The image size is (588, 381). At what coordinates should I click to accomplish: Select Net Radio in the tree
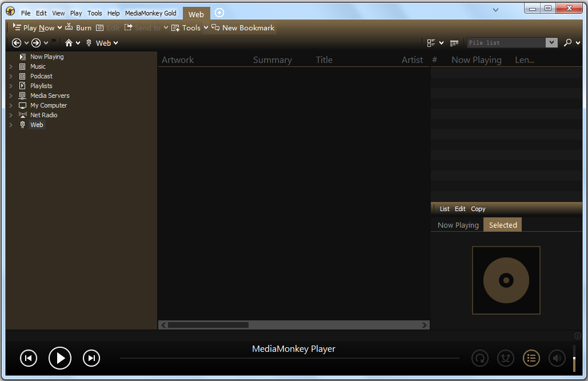click(x=44, y=115)
